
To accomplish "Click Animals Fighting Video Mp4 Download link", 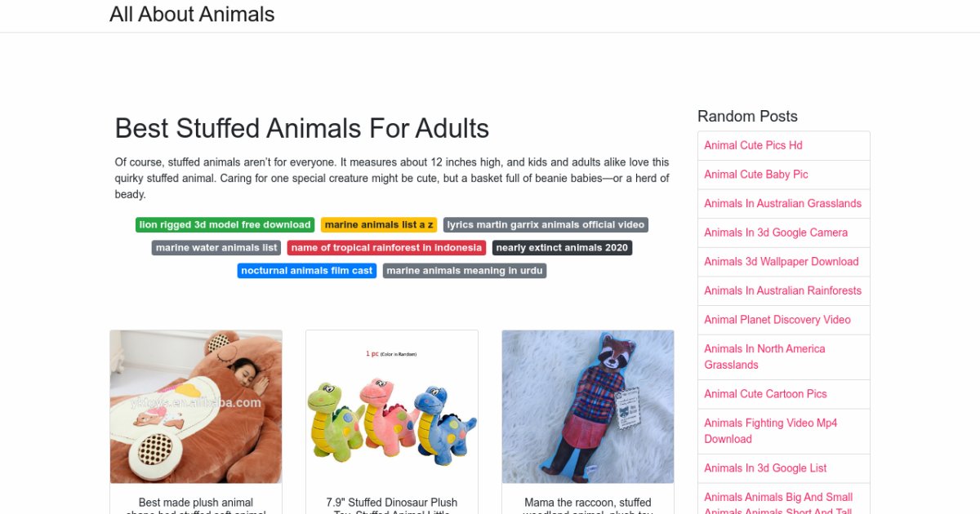I will click(x=770, y=431).
